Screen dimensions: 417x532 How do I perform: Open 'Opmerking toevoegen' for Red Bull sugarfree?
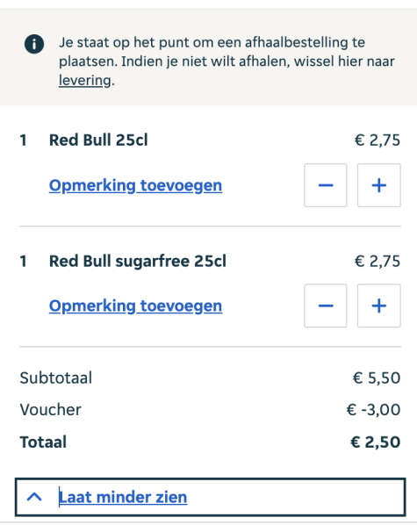[135, 306]
